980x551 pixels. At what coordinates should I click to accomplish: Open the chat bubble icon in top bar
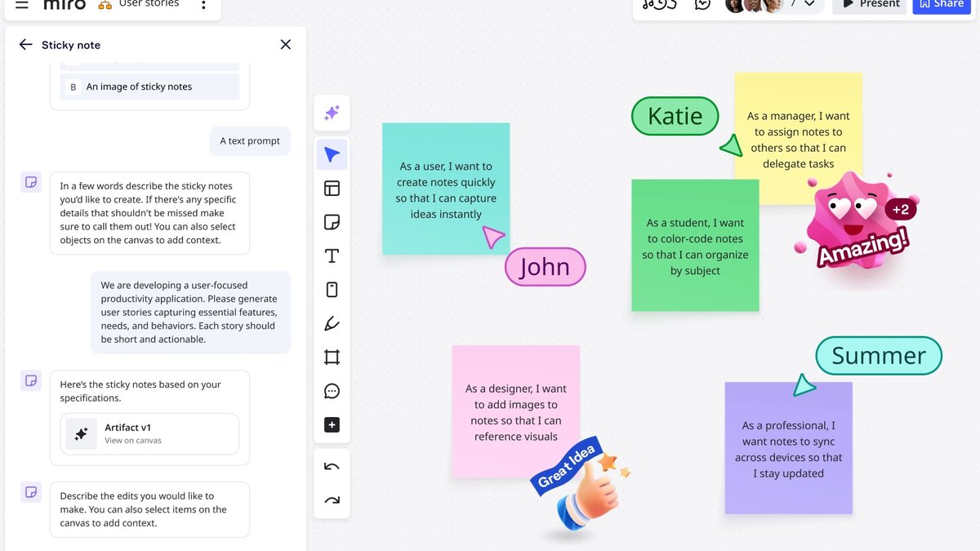coord(702,4)
